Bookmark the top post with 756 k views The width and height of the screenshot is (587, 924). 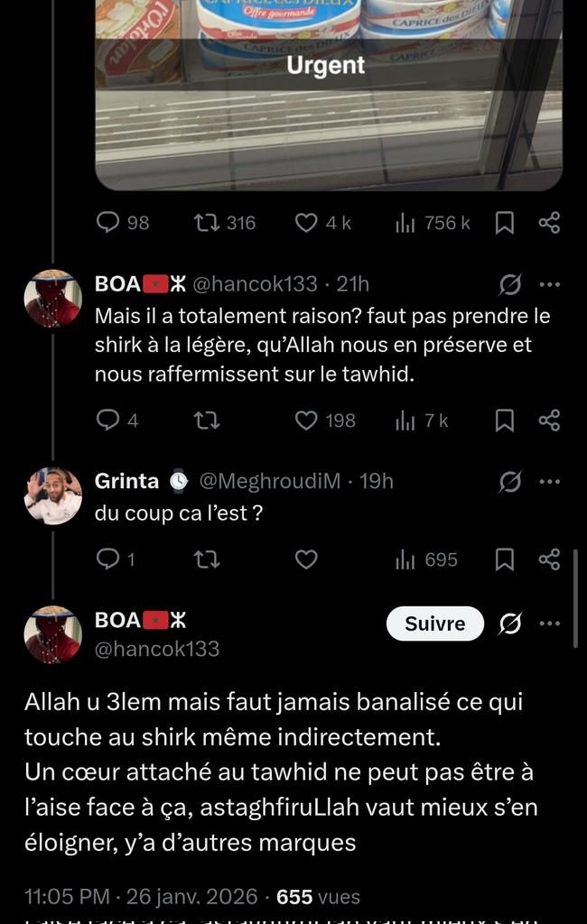(505, 223)
